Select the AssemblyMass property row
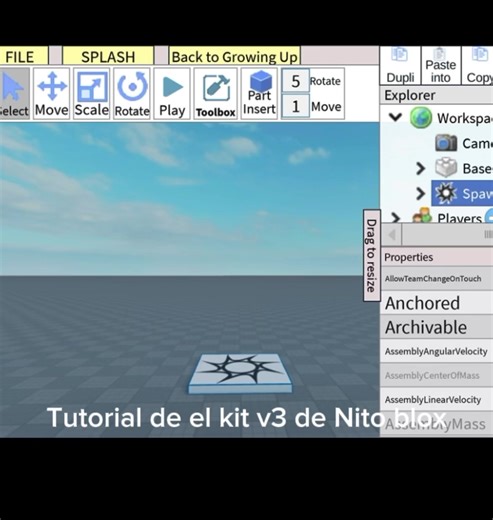This screenshot has height=520, width=493. [437, 424]
